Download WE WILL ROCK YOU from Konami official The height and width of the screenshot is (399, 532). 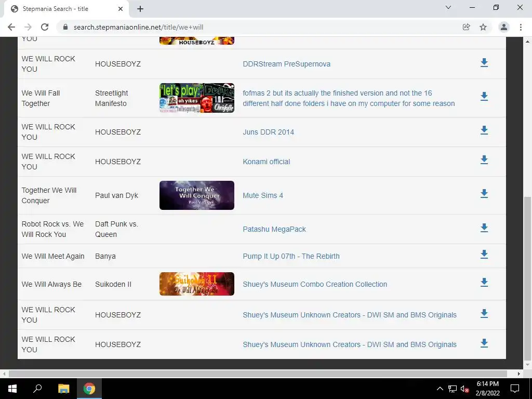484,160
